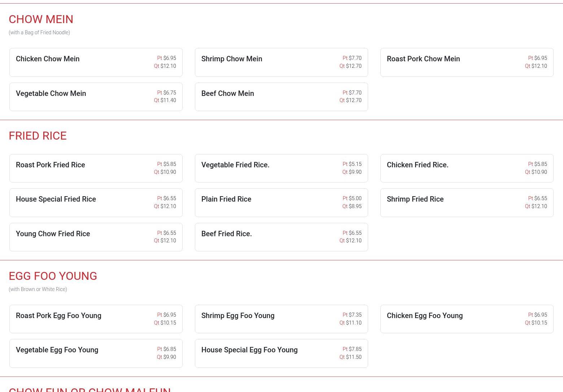Open Roast Pork Egg Foo Young
Viewport: 563px width, 392px height.
pos(96,319)
